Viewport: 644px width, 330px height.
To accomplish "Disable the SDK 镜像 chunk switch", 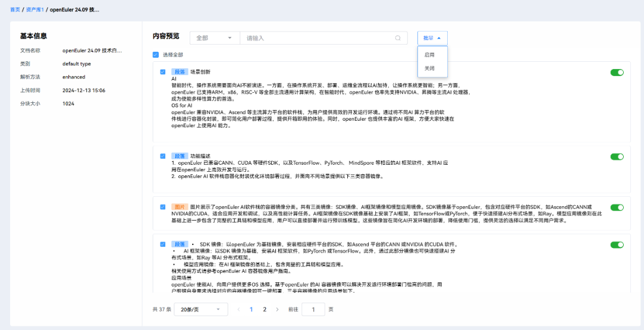I will point(617,244).
